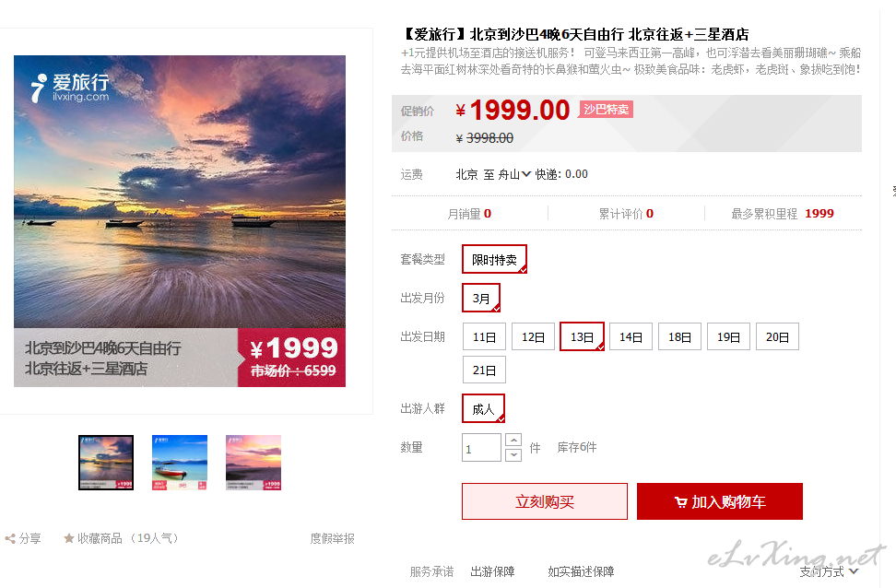This screenshot has height=588, width=896.
Task: Select the red boat thumbnail image
Action: click(x=180, y=463)
